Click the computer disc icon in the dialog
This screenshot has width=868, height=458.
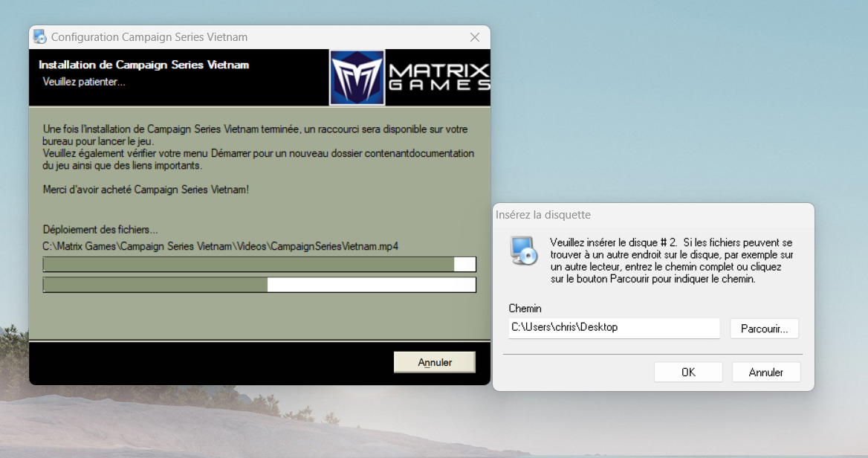click(524, 251)
